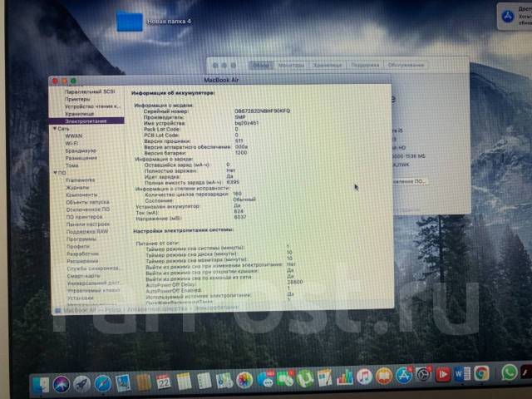This screenshot has width=532, height=399.
Task: Select Поддержка RAW in sidebar
Action: 87,231
